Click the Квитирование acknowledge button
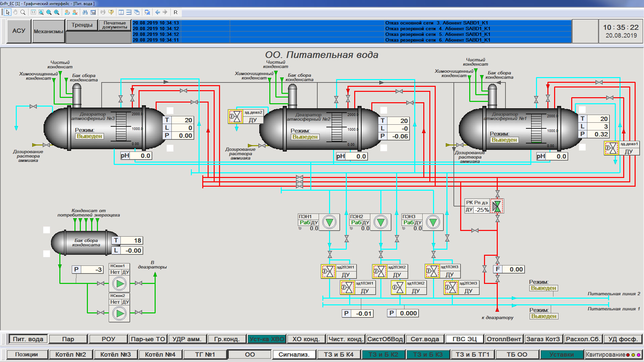 click(x=613, y=355)
